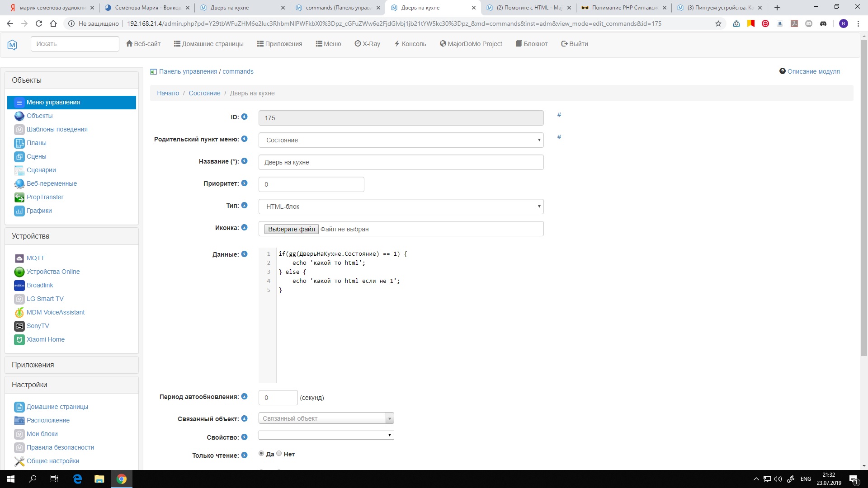Select Нет for Только чтение
The image size is (868, 488).
point(279,454)
